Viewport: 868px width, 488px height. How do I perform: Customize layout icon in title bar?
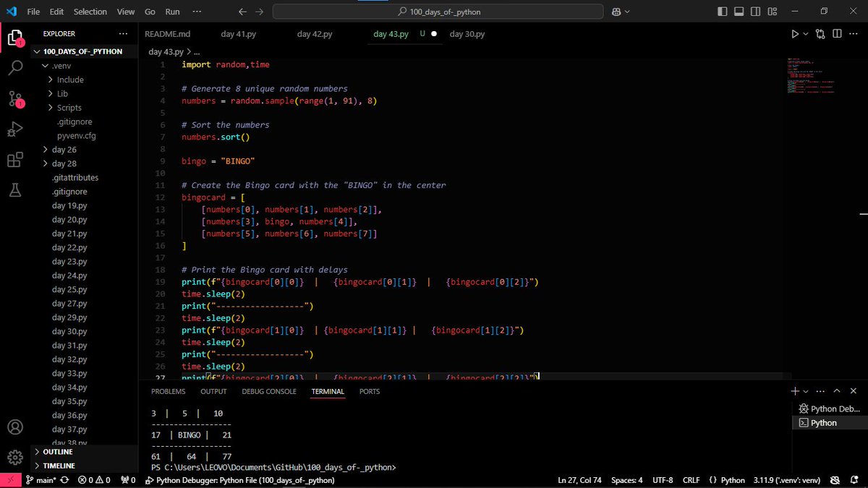pos(773,12)
